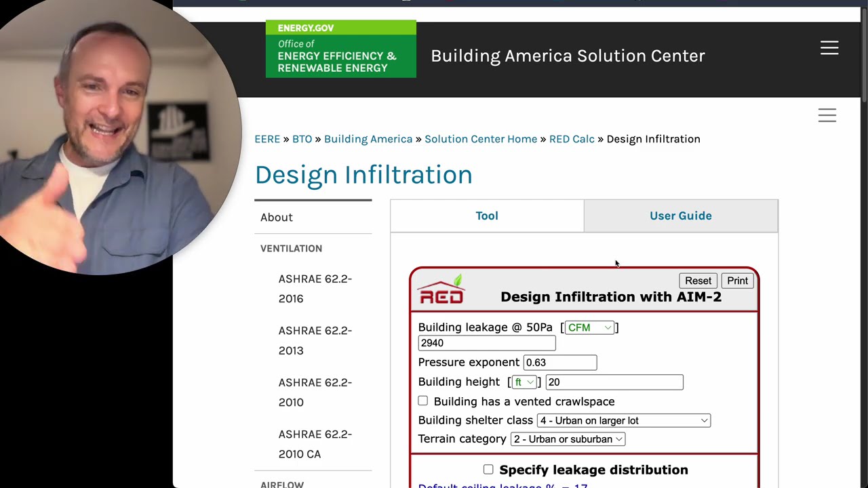This screenshot has width=868, height=488.
Task: Open the main hamburger menu in the header
Action: click(829, 47)
